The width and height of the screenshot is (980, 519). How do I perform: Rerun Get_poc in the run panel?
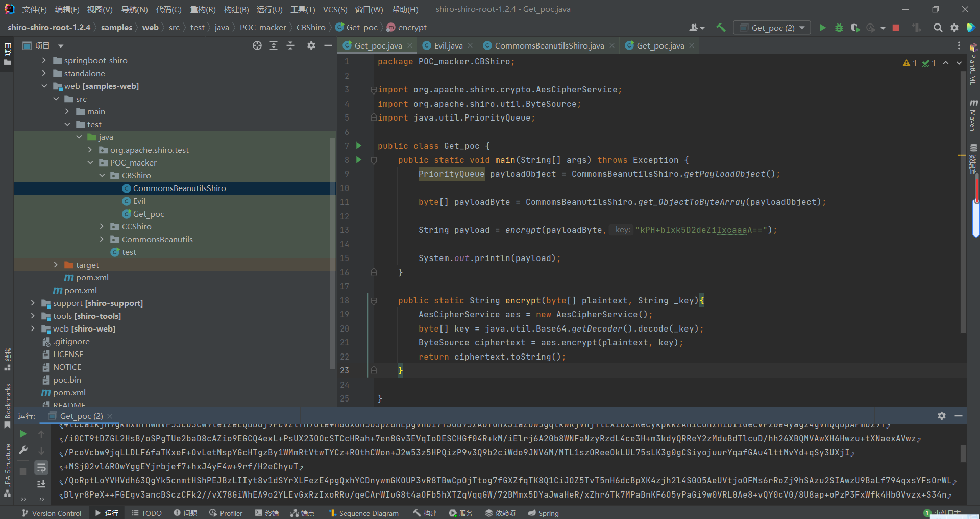point(23,434)
